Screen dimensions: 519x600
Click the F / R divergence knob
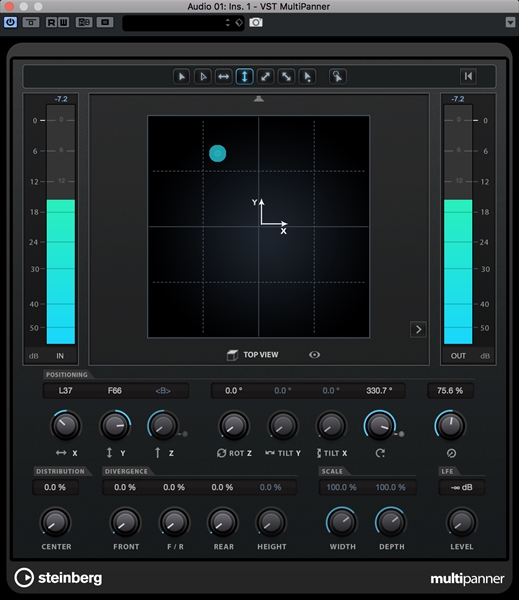point(174,522)
